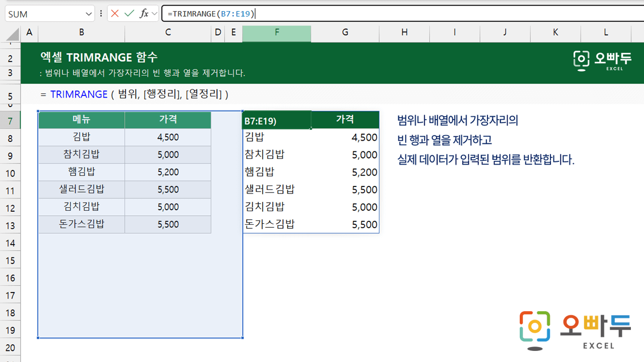Viewport: 644px width, 362px height.
Task: Select column L header
Action: click(x=606, y=32)
